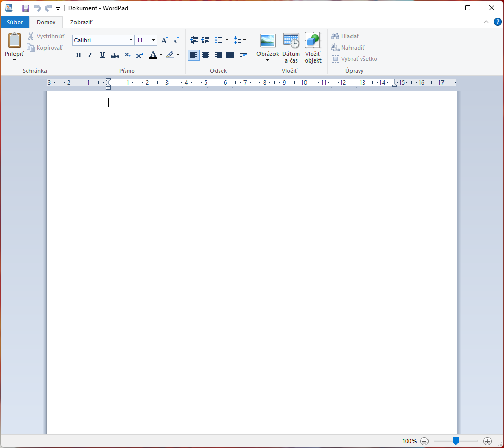Image resolution: width=504 pixels, height=448 pixels.
Task: Open the font size dropdown
Action: (x=154, y=40)
